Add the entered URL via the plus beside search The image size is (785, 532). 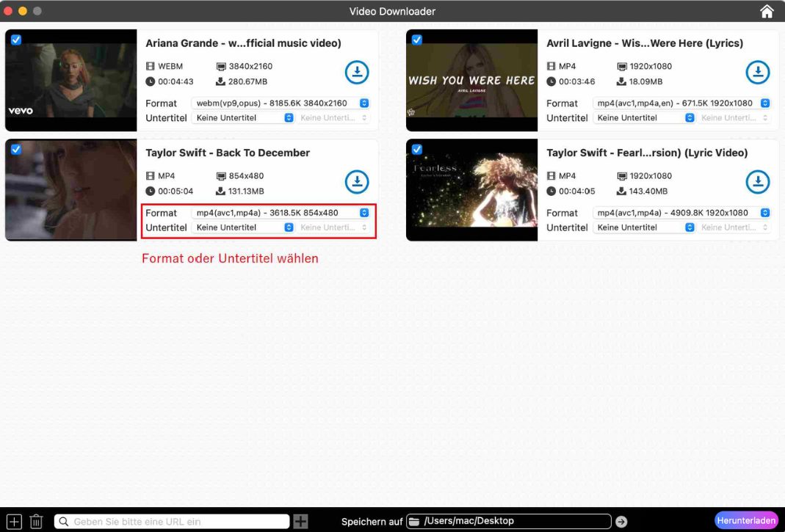(x=300, y=520)
